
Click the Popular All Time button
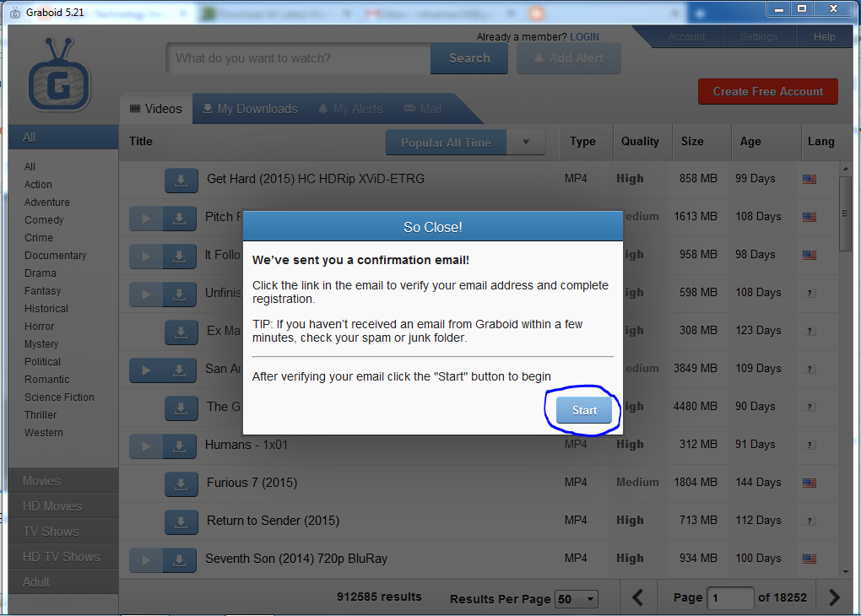(446, 143)
